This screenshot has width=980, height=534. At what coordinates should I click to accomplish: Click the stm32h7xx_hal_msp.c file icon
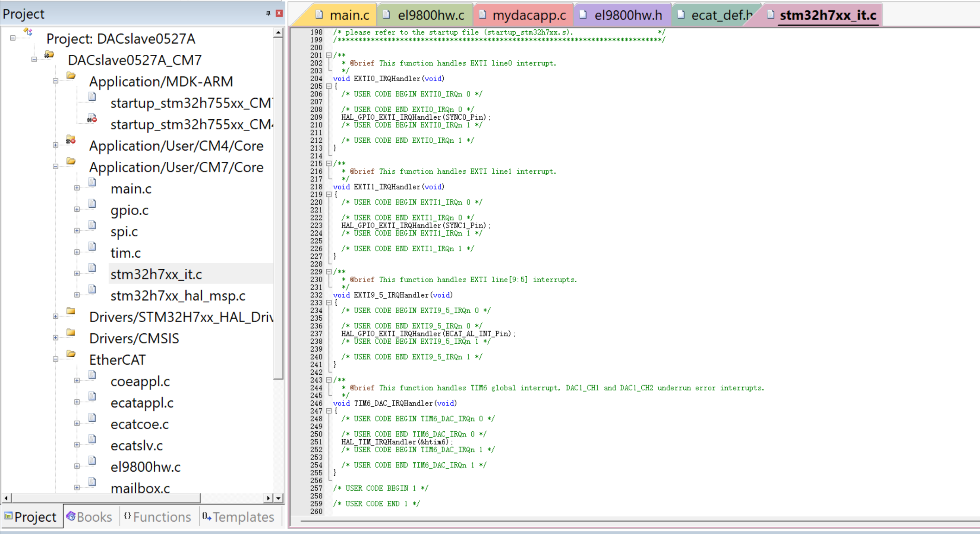[x=92, y=289]
